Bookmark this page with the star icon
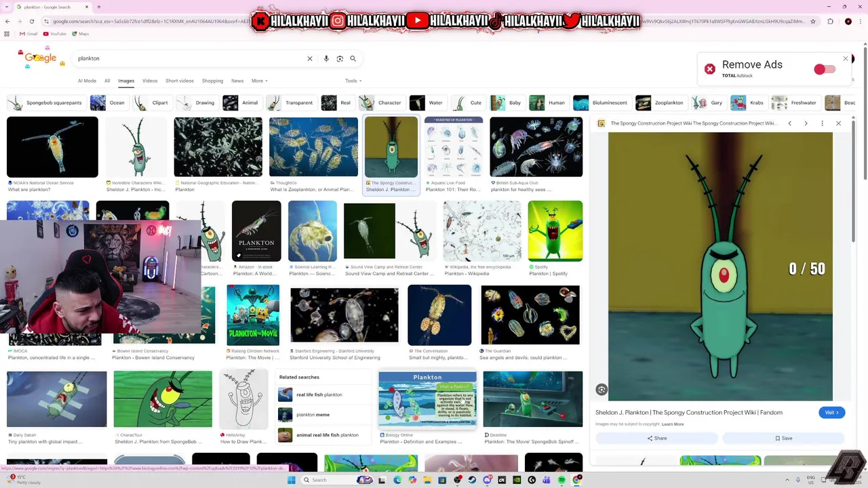The image size is (868, 488). 813,21
